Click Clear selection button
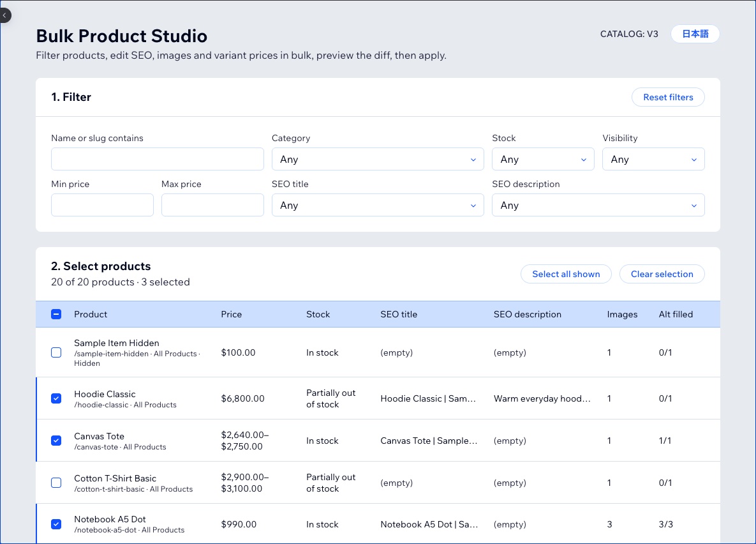This screenshot has height=544, width=756. point(662,274)
